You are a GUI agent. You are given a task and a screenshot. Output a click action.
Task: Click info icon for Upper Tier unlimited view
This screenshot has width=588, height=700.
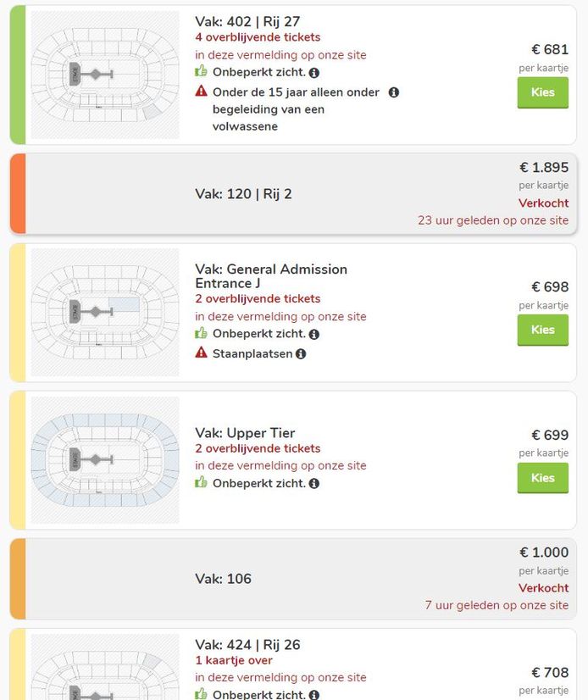[x=314, y=481]
